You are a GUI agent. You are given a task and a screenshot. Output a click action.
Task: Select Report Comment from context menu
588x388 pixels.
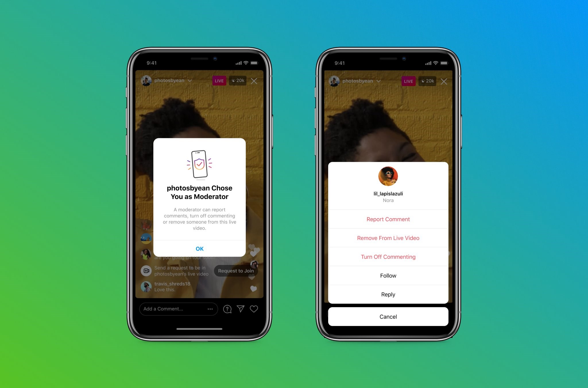[x=387, y=219]
